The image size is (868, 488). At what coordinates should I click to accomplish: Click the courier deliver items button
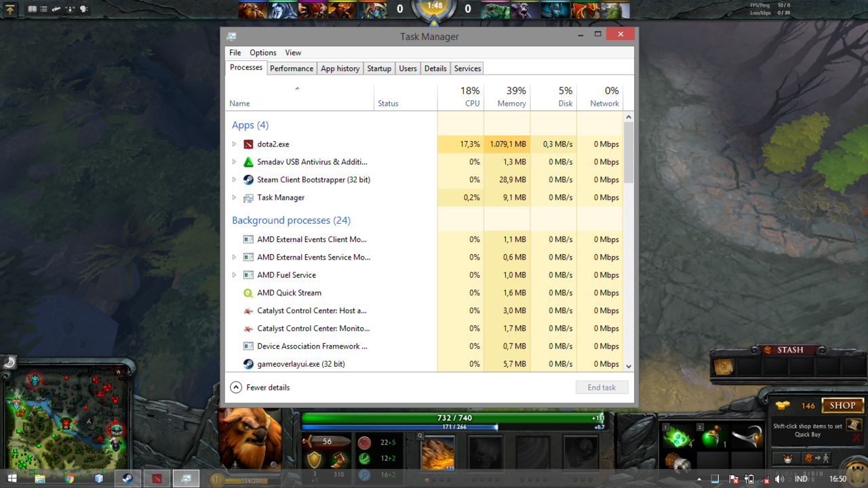816,459
